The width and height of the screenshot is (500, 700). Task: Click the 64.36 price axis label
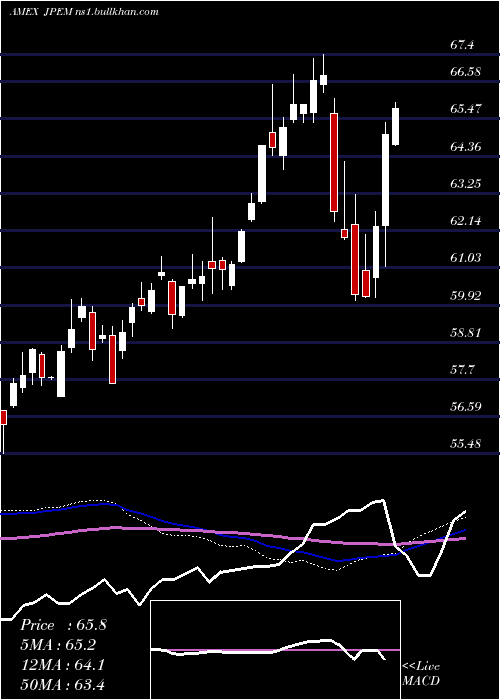(x=466, y=146)
